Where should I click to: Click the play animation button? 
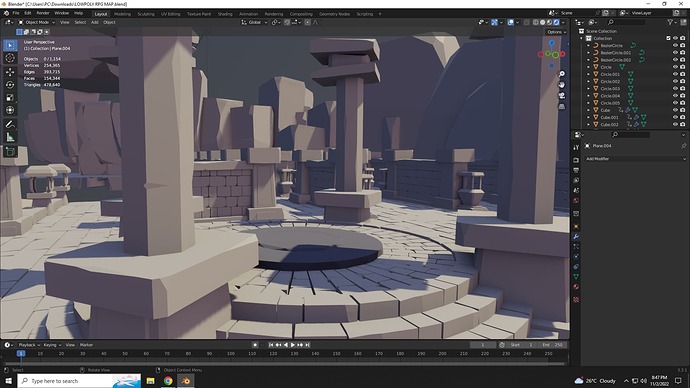tap(293, 345)
